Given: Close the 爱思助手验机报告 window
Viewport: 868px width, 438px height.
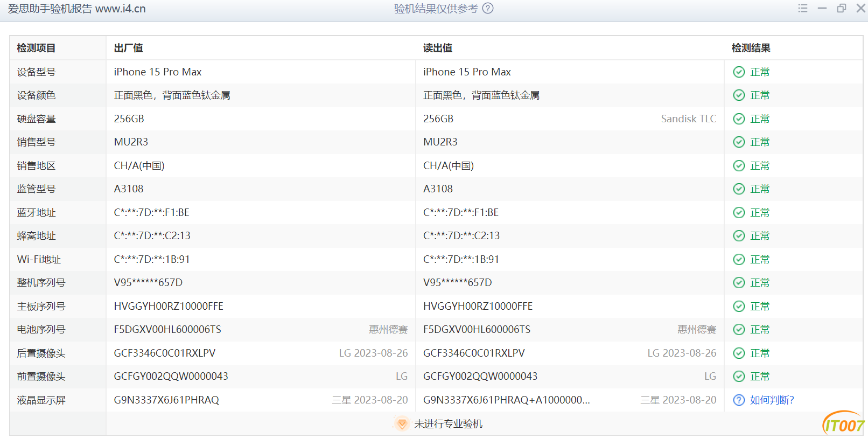Looking at the screenshot, I should click(861, 9).
